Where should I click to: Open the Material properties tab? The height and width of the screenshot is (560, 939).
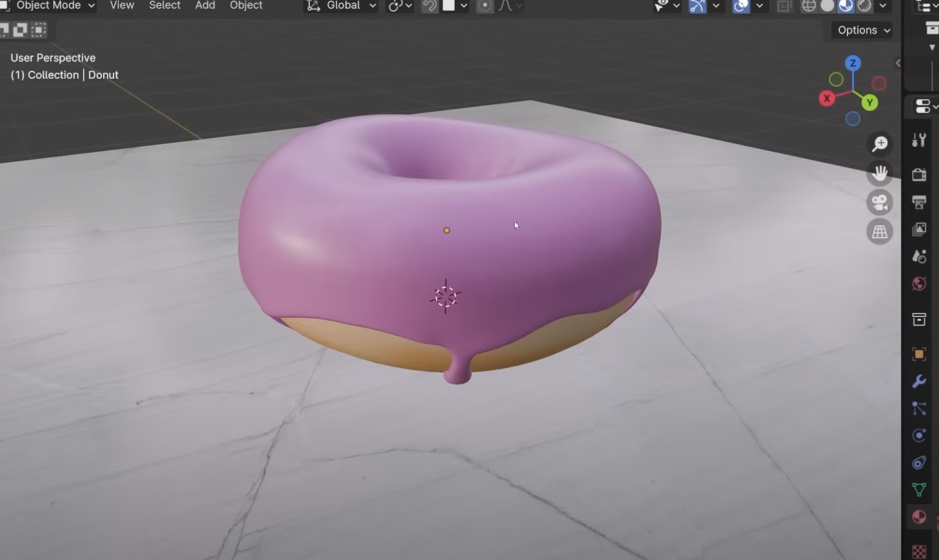[919, 517]
